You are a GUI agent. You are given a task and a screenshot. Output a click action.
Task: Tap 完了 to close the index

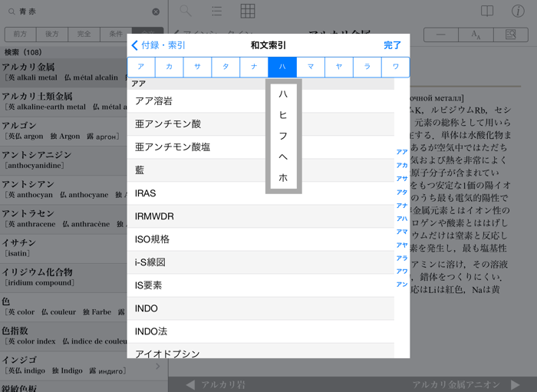pyautogui.click(x=392, y=45)
